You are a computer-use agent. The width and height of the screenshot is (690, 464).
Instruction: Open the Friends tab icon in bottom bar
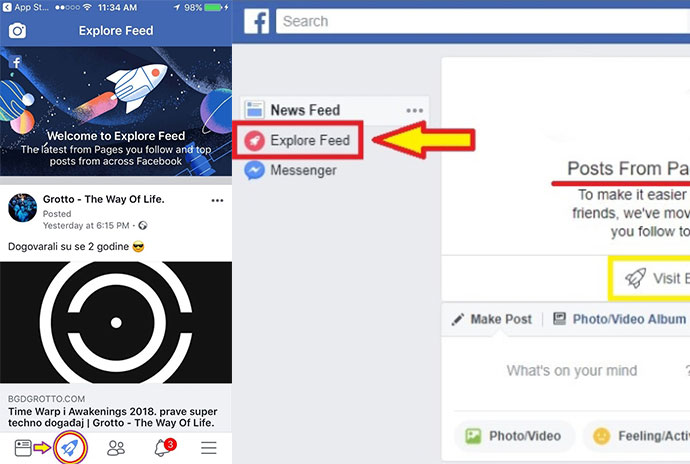[x=116, y=448]
